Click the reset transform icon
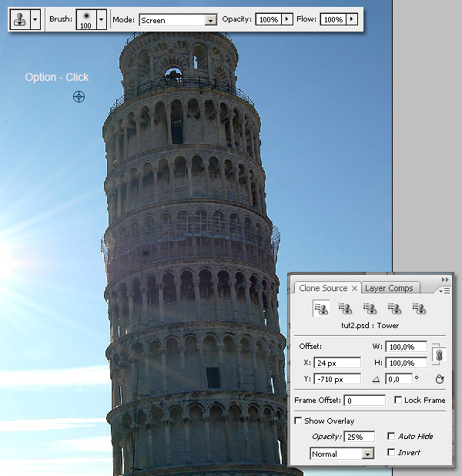 coord(440,379)
